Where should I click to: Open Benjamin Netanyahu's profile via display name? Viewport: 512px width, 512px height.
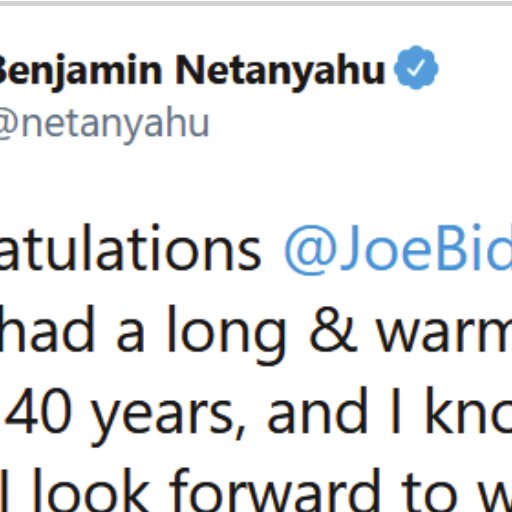click(x=192, y=71)
